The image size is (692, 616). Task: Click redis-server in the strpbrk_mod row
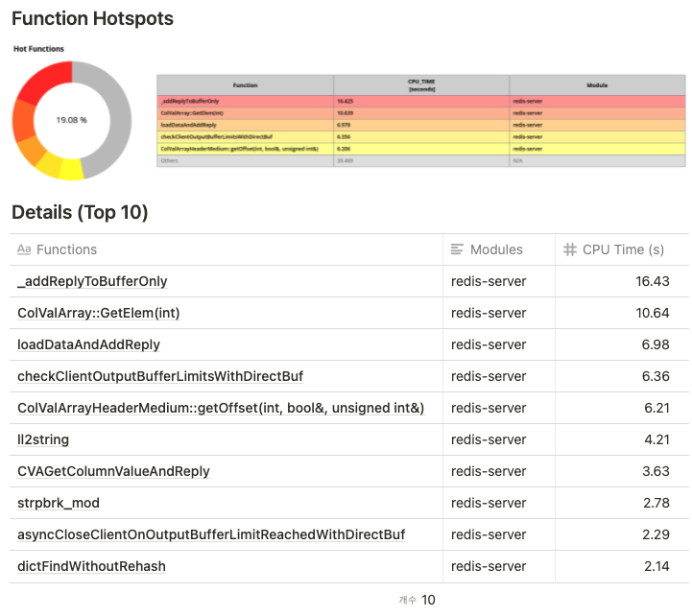click(x=489, y=503)
